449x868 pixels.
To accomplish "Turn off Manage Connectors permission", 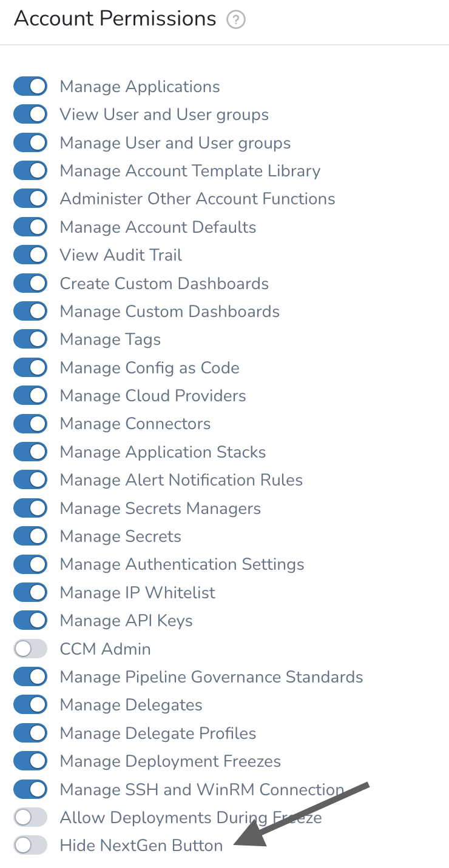I will coord(30,423).
